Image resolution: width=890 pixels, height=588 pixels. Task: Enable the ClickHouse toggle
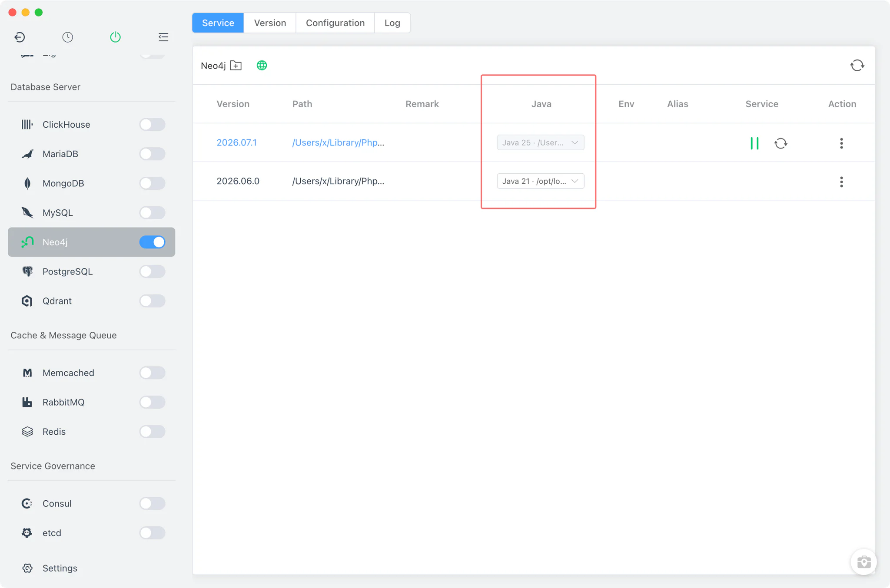point(152,124)
